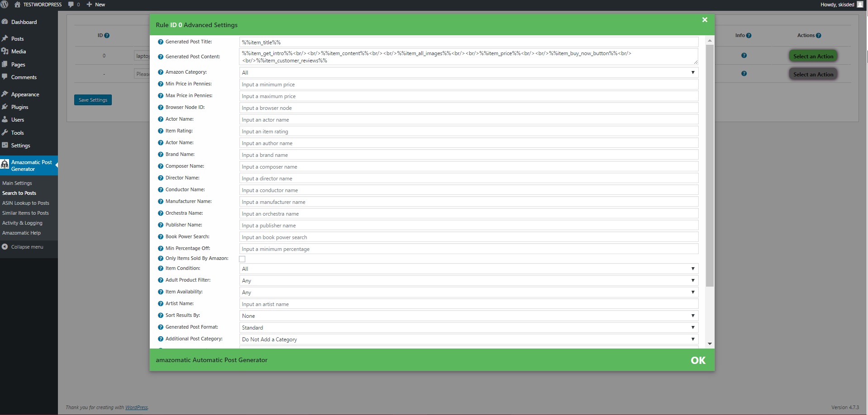Click help icon beside Item Availability

(x=160, y=292)
